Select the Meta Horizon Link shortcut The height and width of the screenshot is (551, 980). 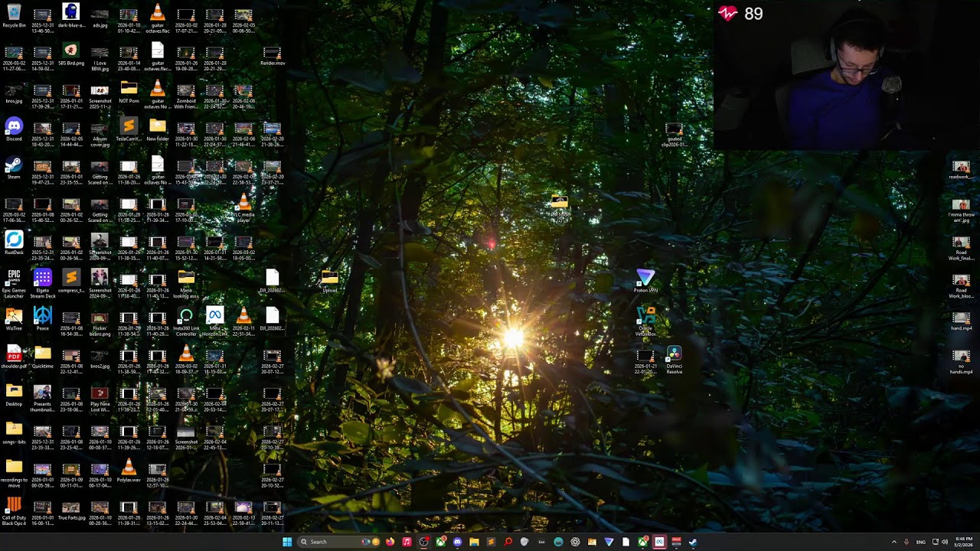(x=214, y=320)
